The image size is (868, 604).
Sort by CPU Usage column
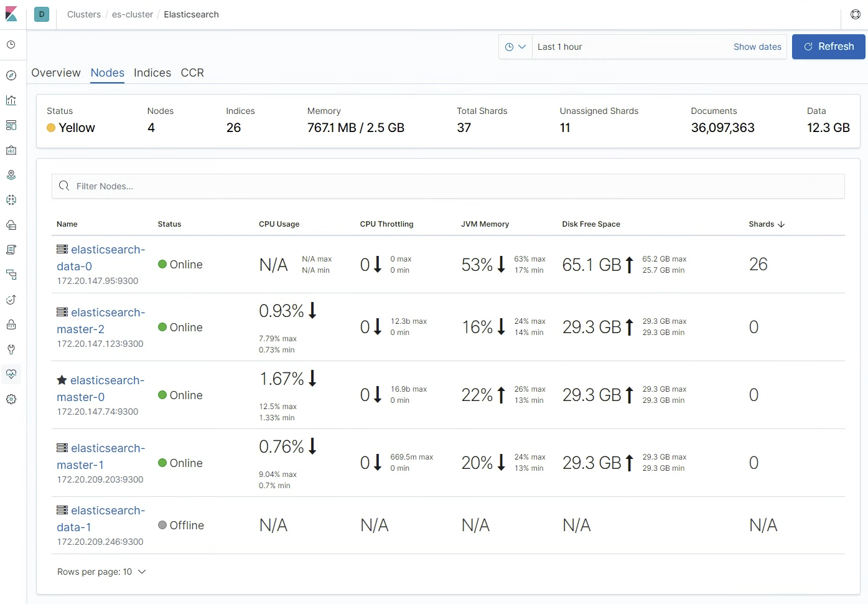pyautogui.click(x=279, y=224)
